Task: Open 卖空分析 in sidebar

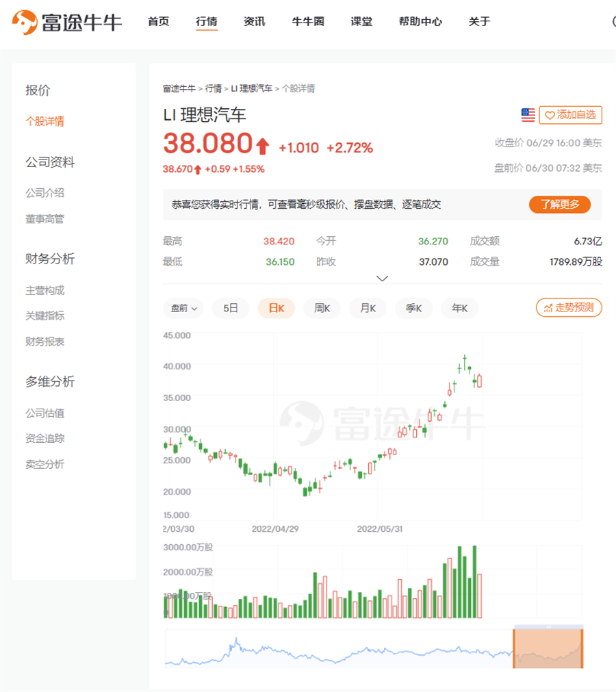Action: coord(45,464)
